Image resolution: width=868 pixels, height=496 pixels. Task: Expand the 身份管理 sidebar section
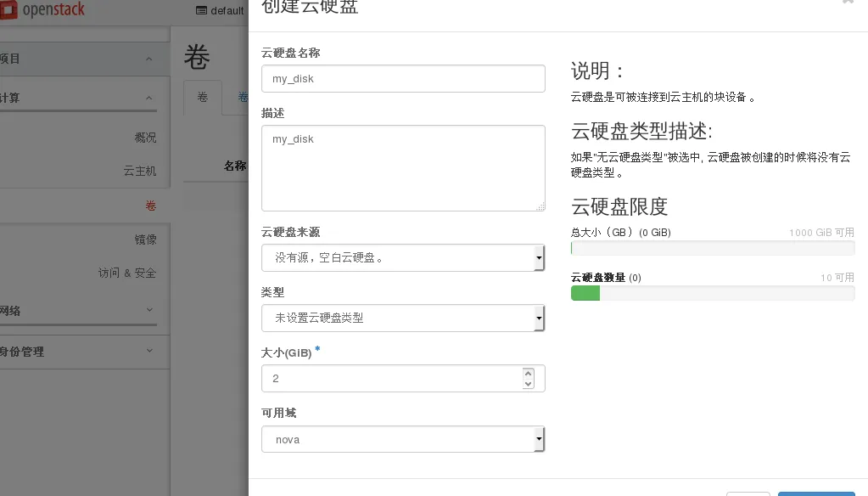149,351
